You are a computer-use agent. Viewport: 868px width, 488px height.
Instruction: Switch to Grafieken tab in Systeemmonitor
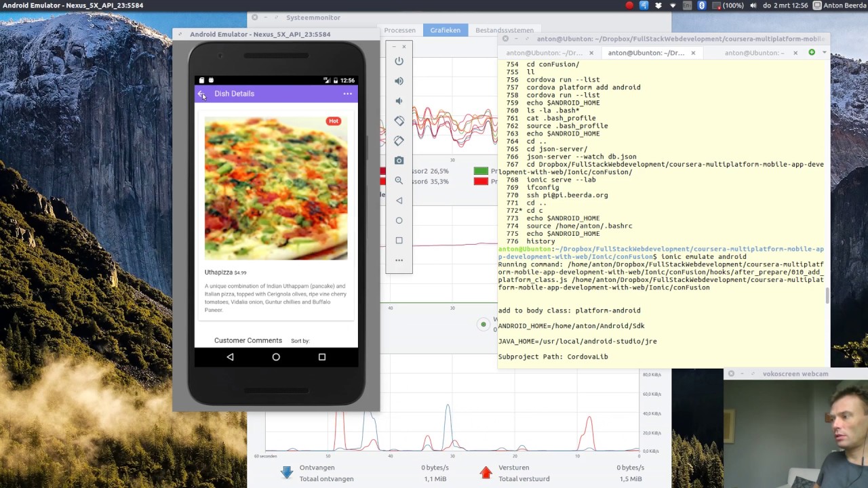445,30
